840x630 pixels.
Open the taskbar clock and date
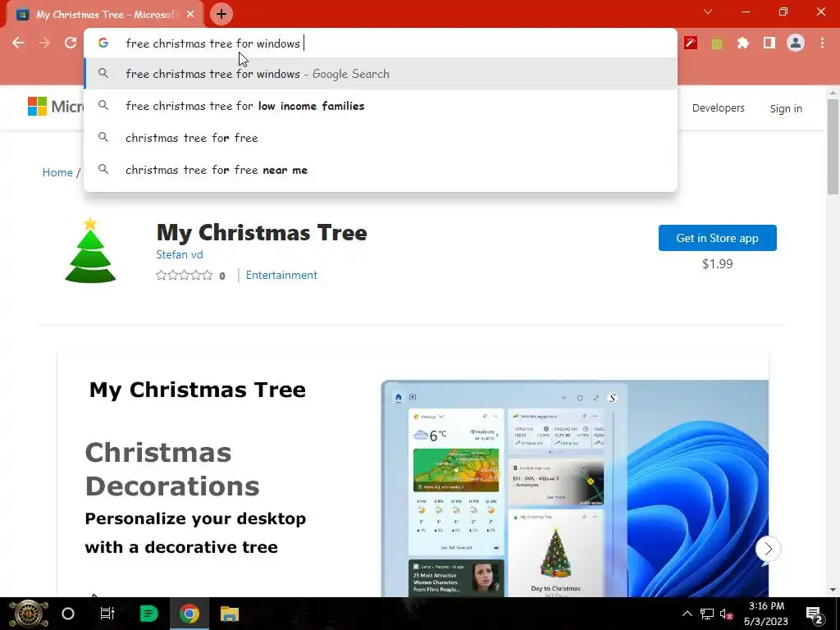click(x=766, y=614)
